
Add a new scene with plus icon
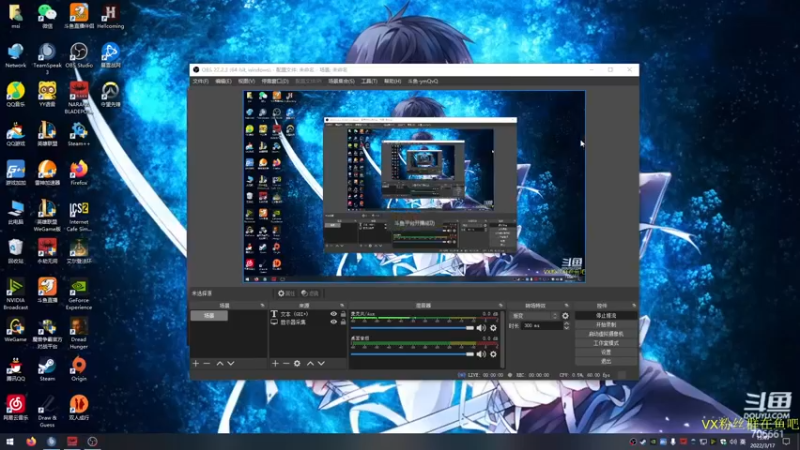click(x=196, y=363)
